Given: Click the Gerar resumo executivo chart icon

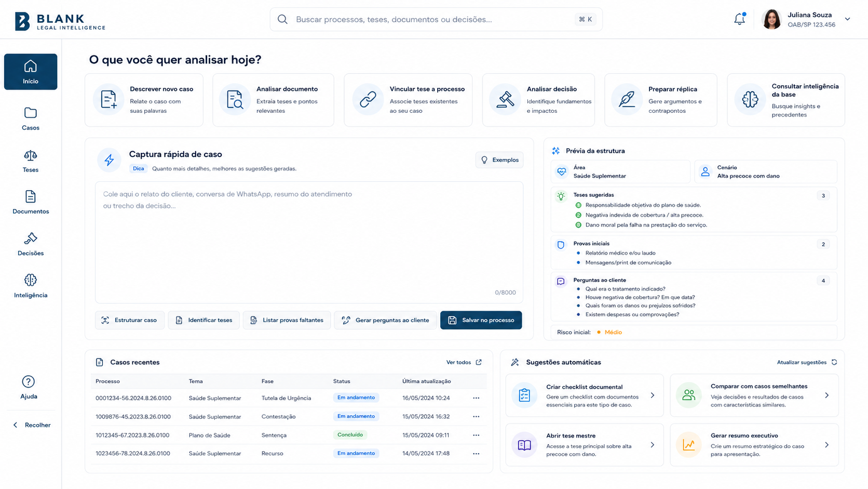Looking at the screenshot, I should (x=689, y=445).
